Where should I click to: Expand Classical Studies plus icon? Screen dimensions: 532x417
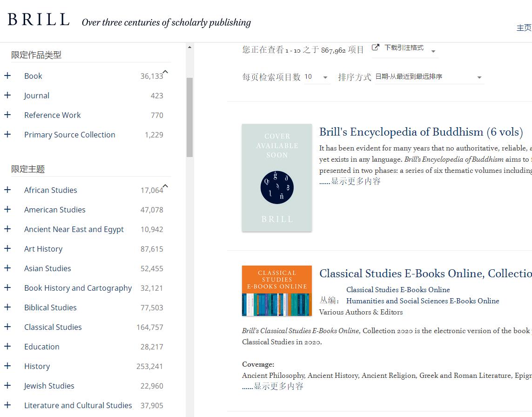pos(7,327)
